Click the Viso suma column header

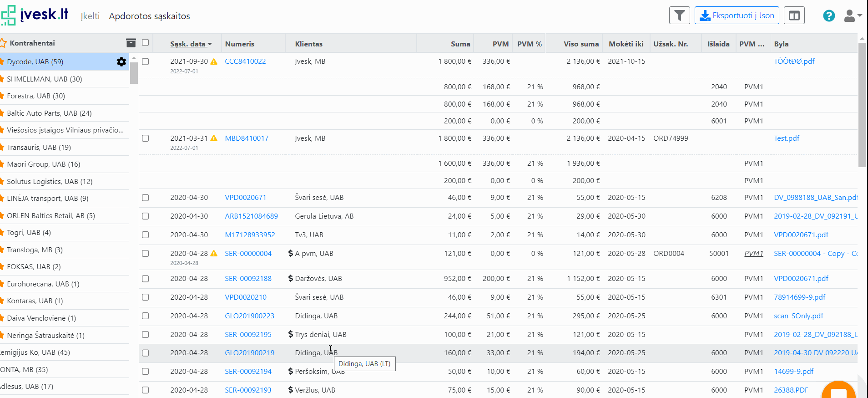581,44
